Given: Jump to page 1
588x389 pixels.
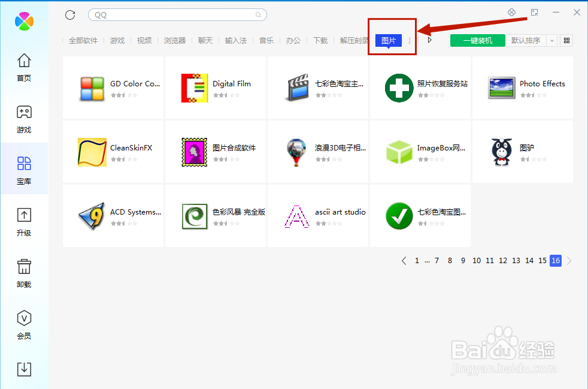Looking at the screenshot, I should [x=417, y=261].
